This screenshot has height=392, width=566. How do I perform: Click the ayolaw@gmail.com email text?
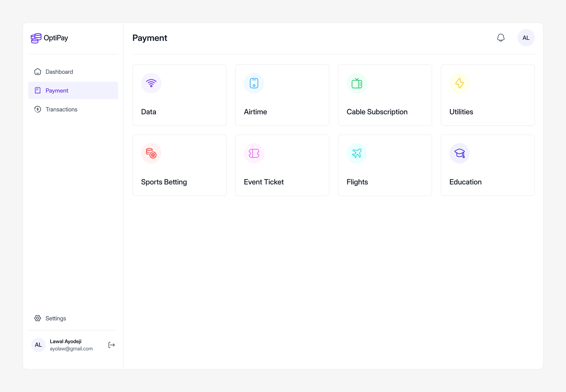click(71, 349)
